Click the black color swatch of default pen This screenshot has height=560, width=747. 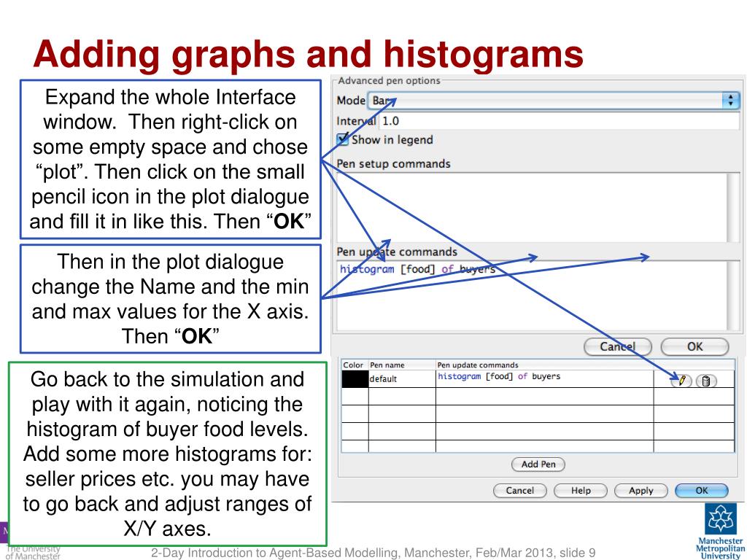(355, 379)
